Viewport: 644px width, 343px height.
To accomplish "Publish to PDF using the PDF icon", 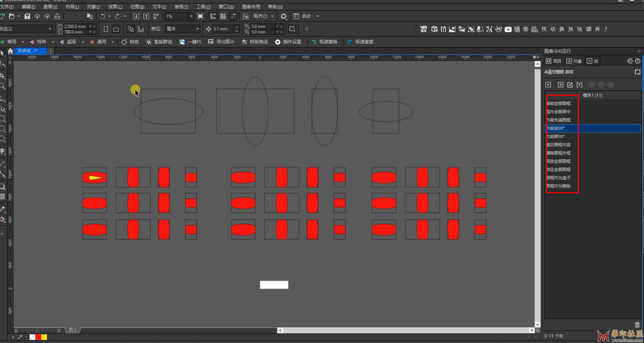I will 156,16.
